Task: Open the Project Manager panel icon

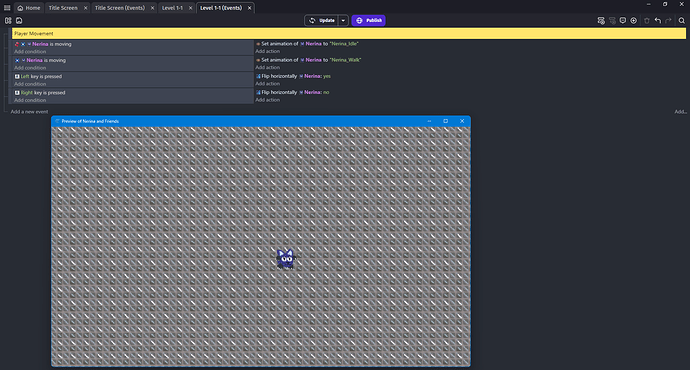Action: tap(8, 20)
